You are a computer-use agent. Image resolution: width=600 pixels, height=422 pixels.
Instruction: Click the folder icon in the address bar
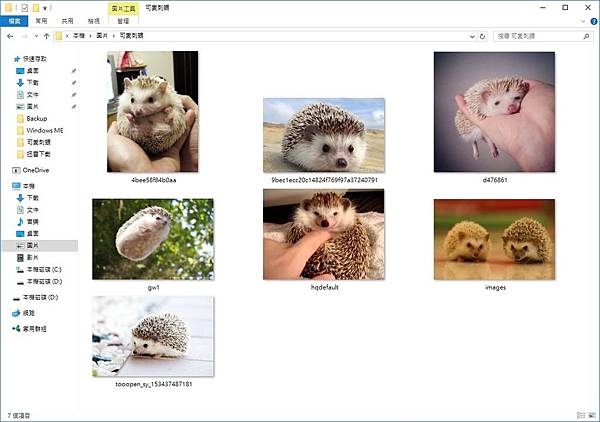[x=59, y=36]
